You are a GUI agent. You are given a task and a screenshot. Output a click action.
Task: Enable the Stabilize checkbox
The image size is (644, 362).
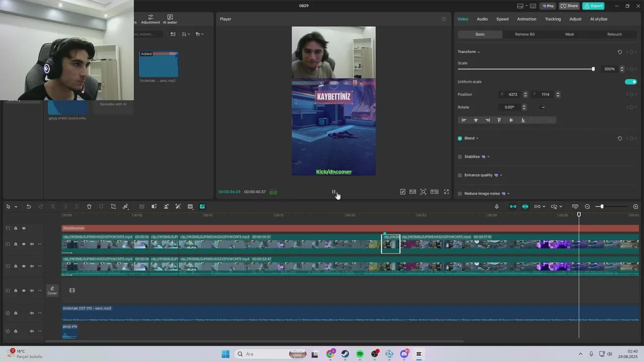[x=460, y=157]
